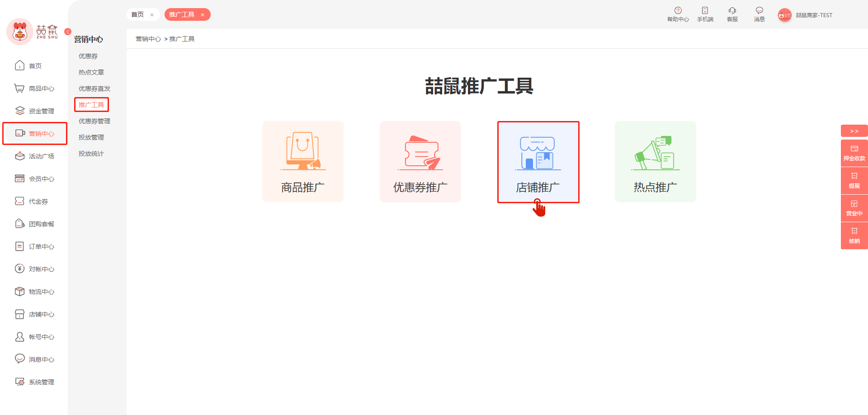
Task: Switch to the 首页 tab
Action: tap(137, 14)
